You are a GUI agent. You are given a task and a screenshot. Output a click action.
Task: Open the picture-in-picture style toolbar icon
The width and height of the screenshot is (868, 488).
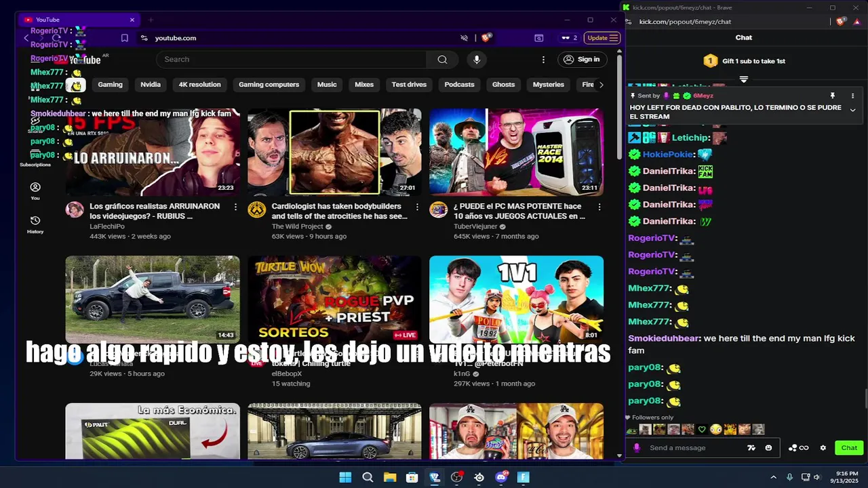(538, 38)
